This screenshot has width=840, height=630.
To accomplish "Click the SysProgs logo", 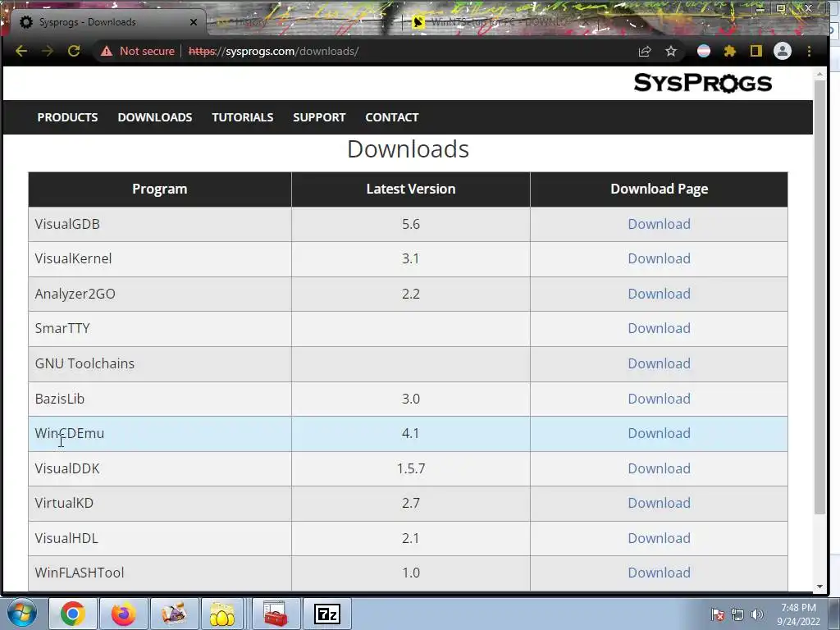I will [x=702, y=83].
